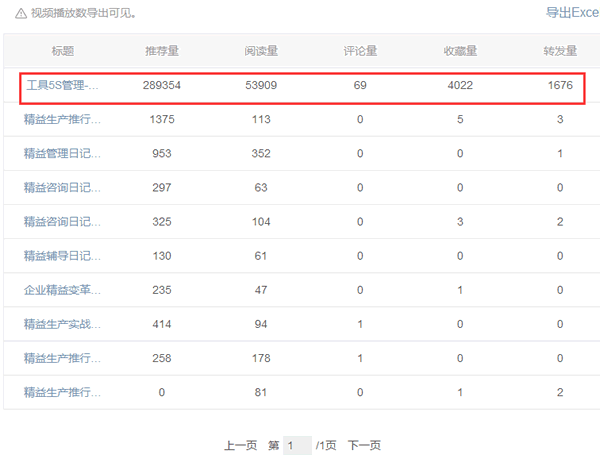This screenshot has width=600, height=455.
Task: Open the 精益生产实战 article link
Action: [62, 324]
